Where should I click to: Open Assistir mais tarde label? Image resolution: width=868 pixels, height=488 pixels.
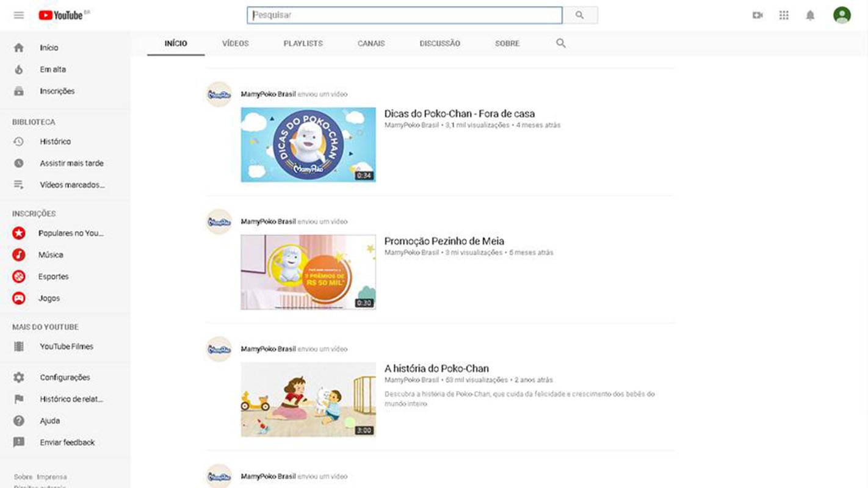tap(72, 163)
